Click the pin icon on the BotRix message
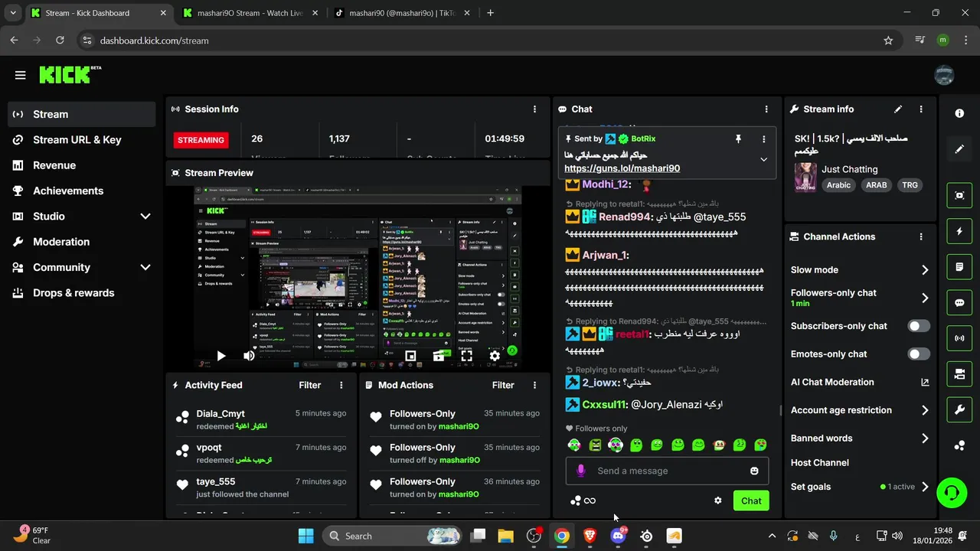980x551 pixels. click(738, 139)
